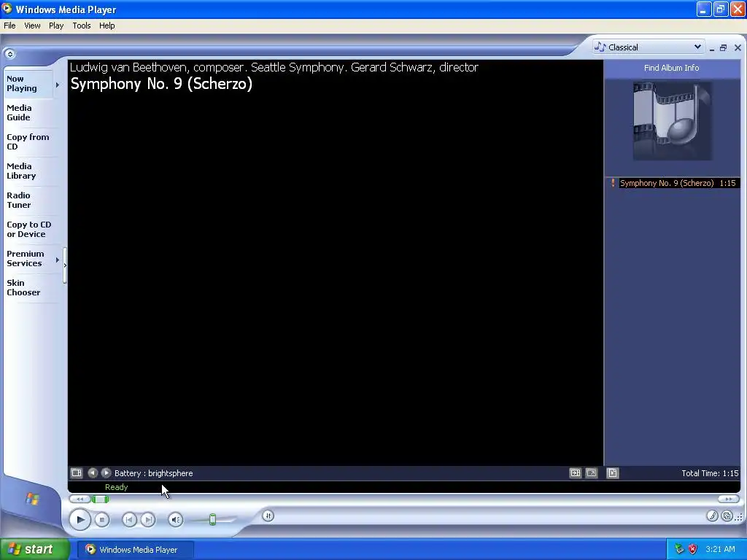Toggle the menu bar auto-hide button
Screen dimensions: 747x560
click(10, 54)
